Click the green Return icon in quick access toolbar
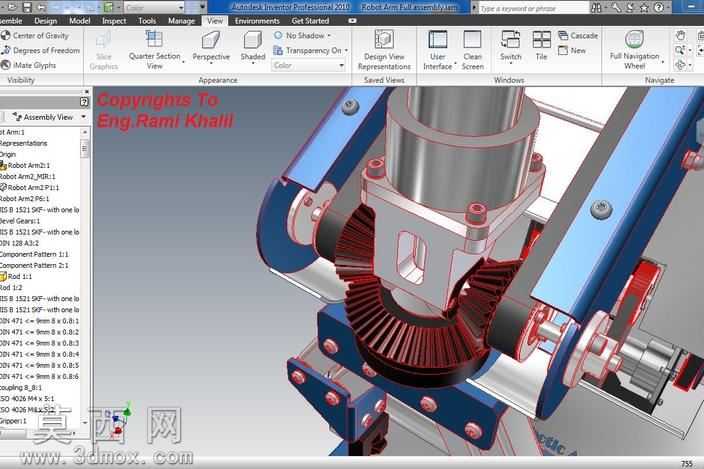 (x=108, y=7)
